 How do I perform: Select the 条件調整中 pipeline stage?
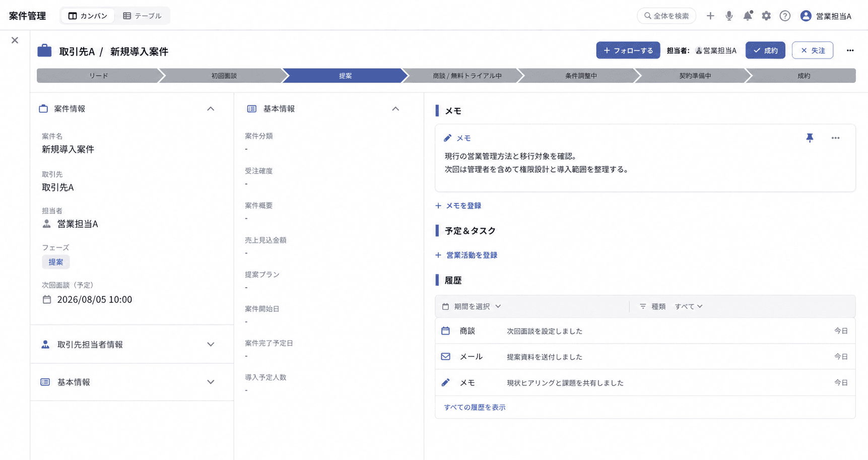[x=581, y=76]
